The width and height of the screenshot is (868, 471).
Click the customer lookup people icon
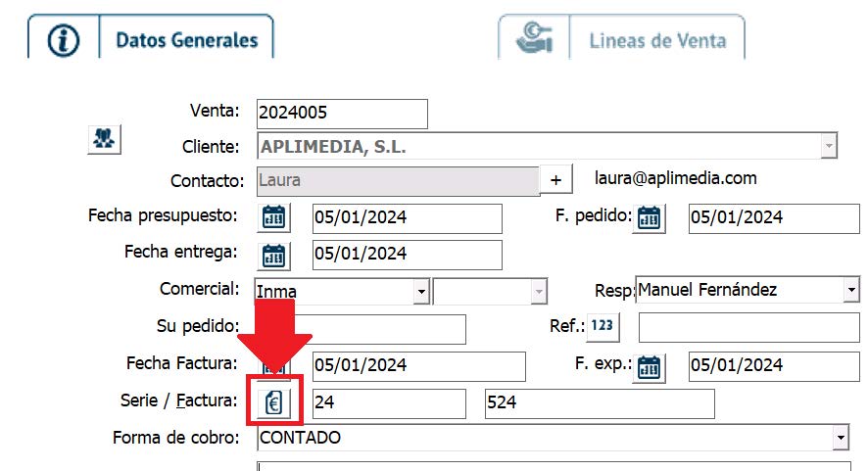[103, 139]
